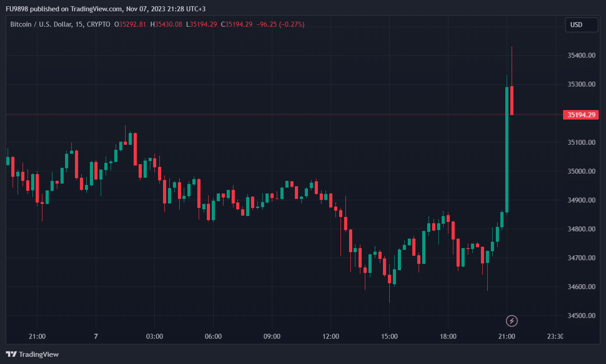Viewport: 606px width, 364px height.
Task: Click the change value −96.25 (−0.27%)
Action: coord(280,24)
